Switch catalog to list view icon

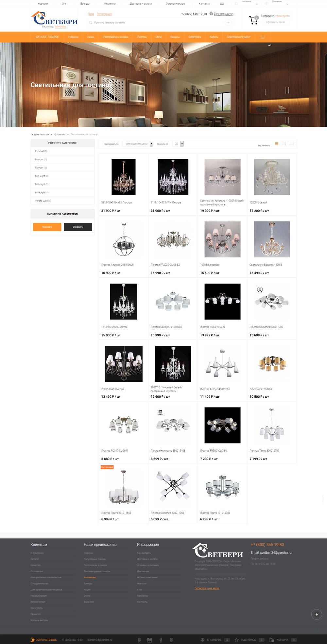pyautogui.click(x=284, y=144)
